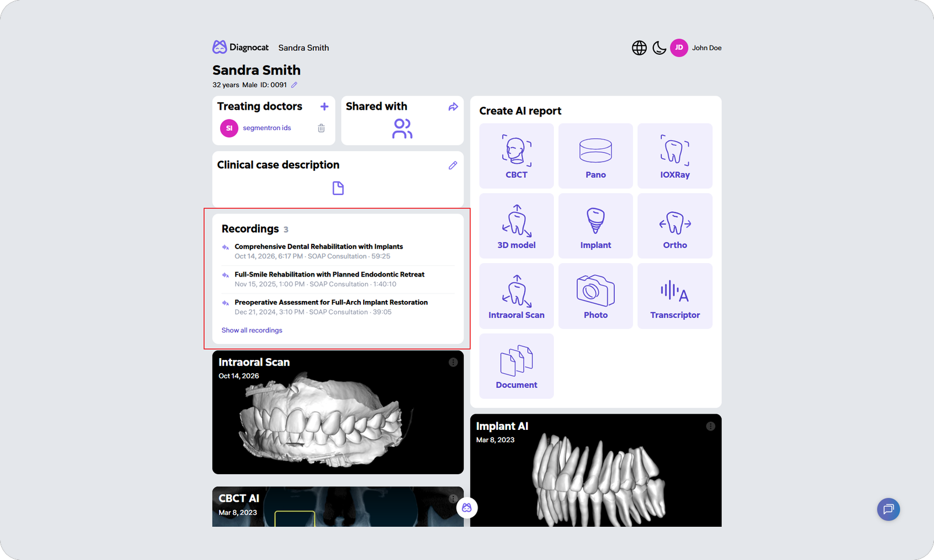Remove segmentron ids doctor via trash icon
Image resolution: width=934 pixels, height=560 pixels.
[321, 128]
